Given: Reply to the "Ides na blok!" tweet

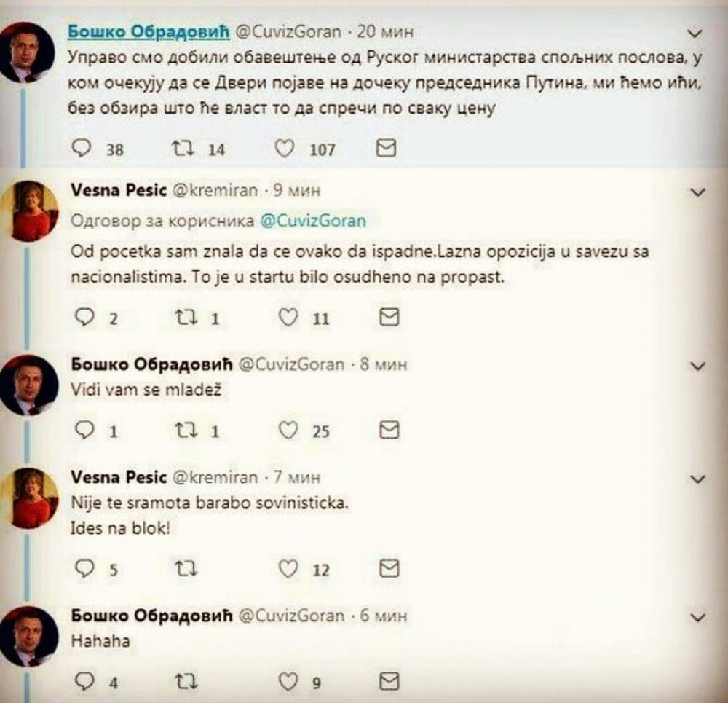Looking at the screenshot, I should pyautogui.click(x=85, y=570).
